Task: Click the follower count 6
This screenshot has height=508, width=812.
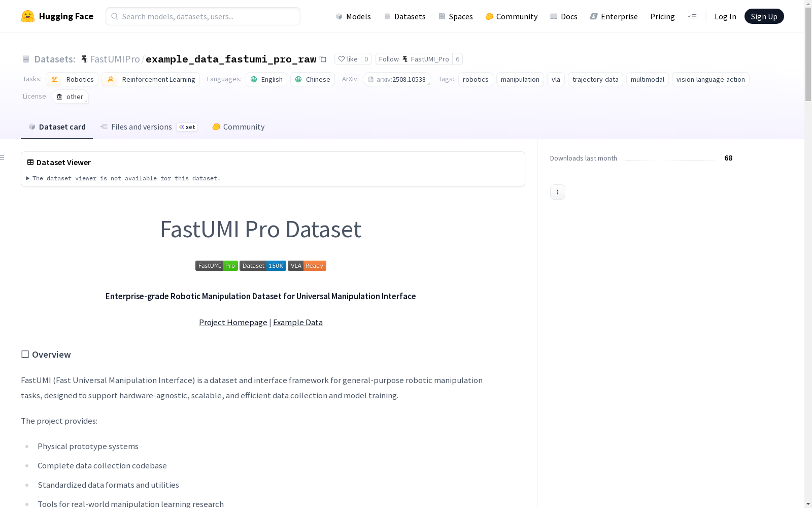Action: click(457, 59)
